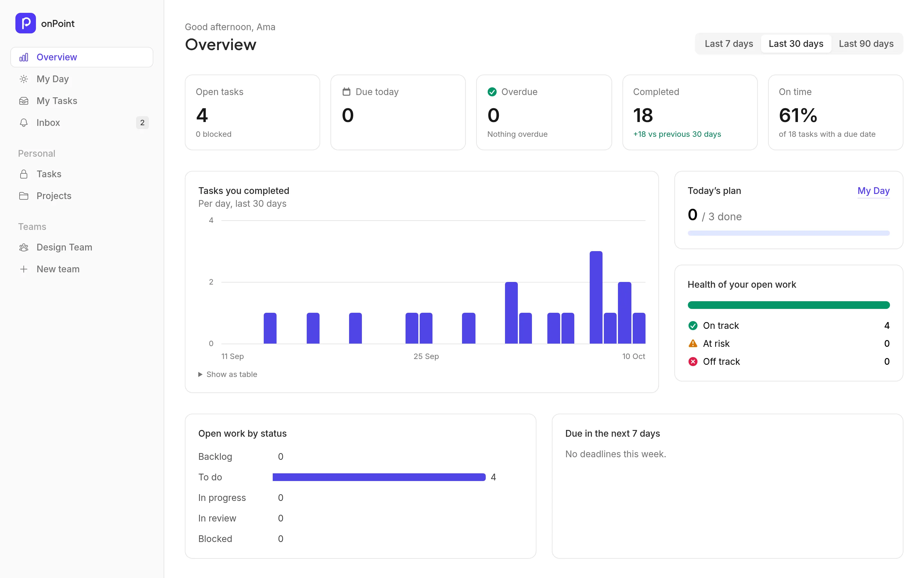This screenshot has height=578, width=924.
Task: Expand the Show as table disclosure
Action: (x=228, y=375)
